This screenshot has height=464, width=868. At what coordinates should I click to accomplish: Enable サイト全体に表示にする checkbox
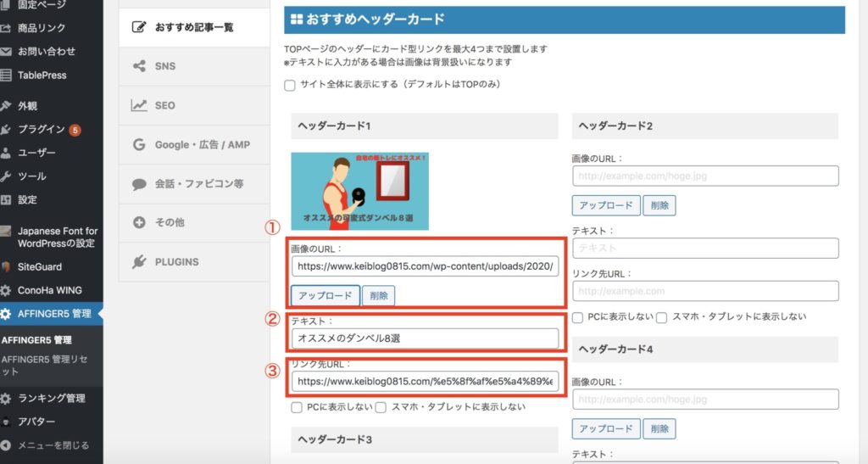pos(290,86)
